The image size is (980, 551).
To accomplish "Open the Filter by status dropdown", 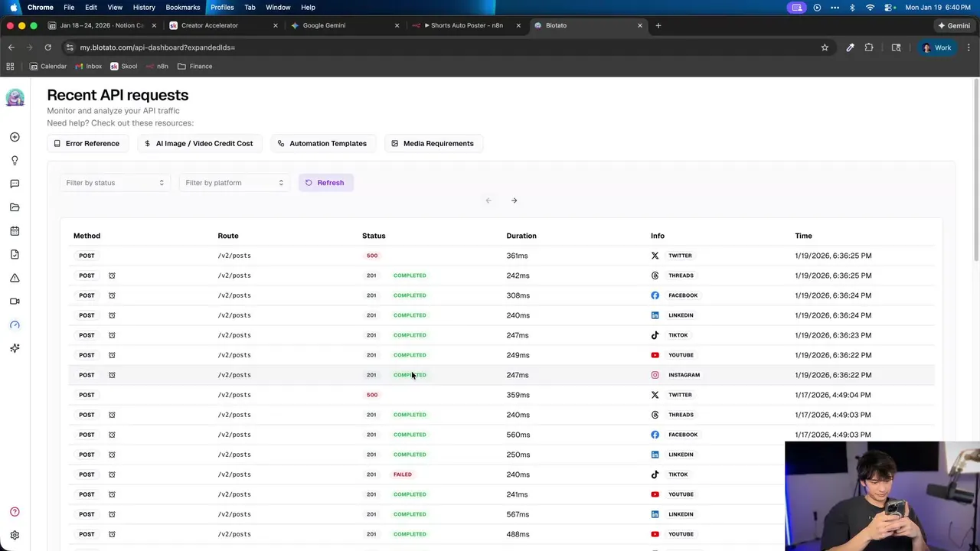I will pos(115,183).
